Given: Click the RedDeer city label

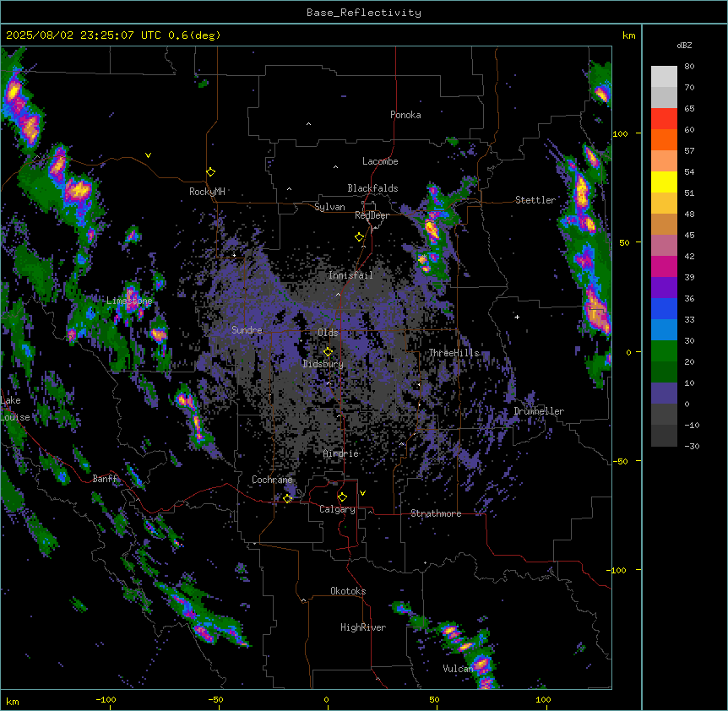Looking at the screenshot, I should pyautogui.click(x=372, y=215).
